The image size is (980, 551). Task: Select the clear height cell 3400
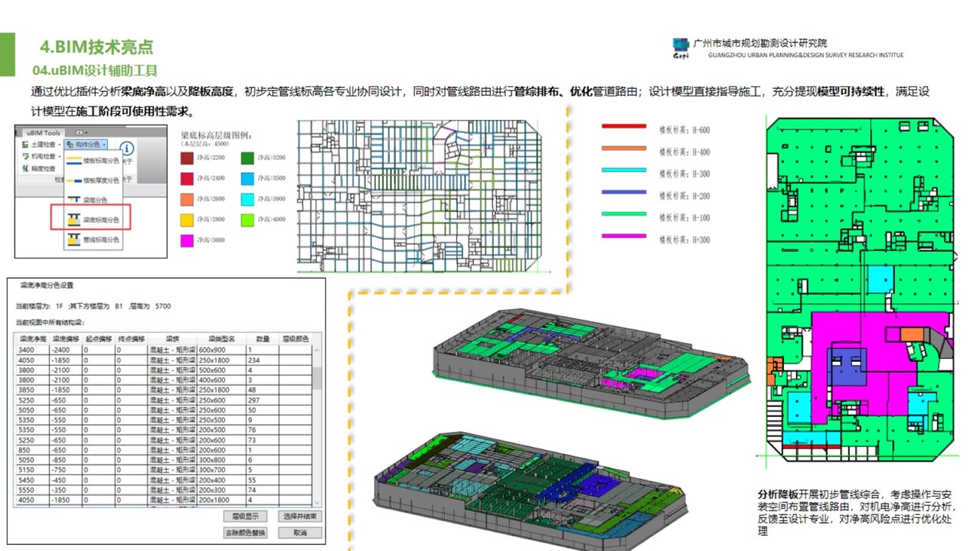pos(33,350)
